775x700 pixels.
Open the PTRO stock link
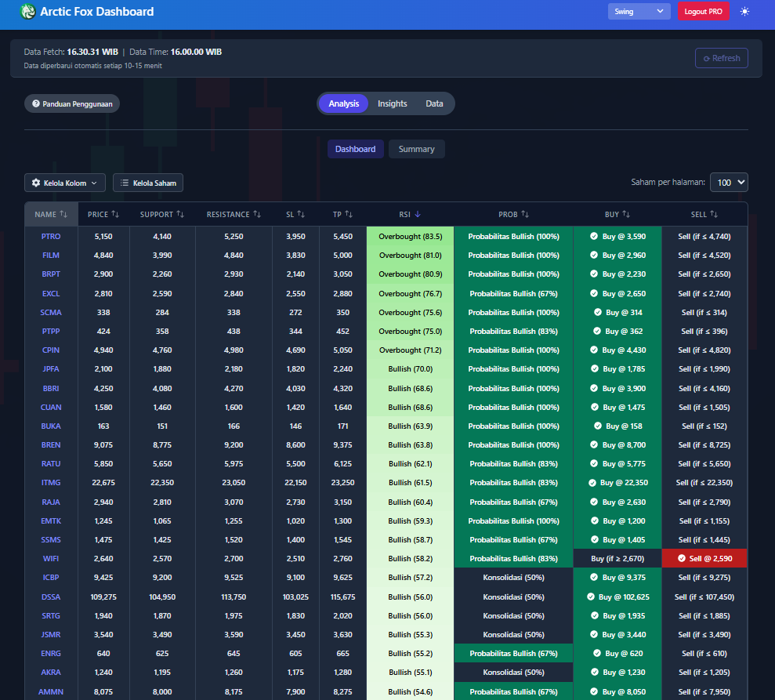point(51,236)
